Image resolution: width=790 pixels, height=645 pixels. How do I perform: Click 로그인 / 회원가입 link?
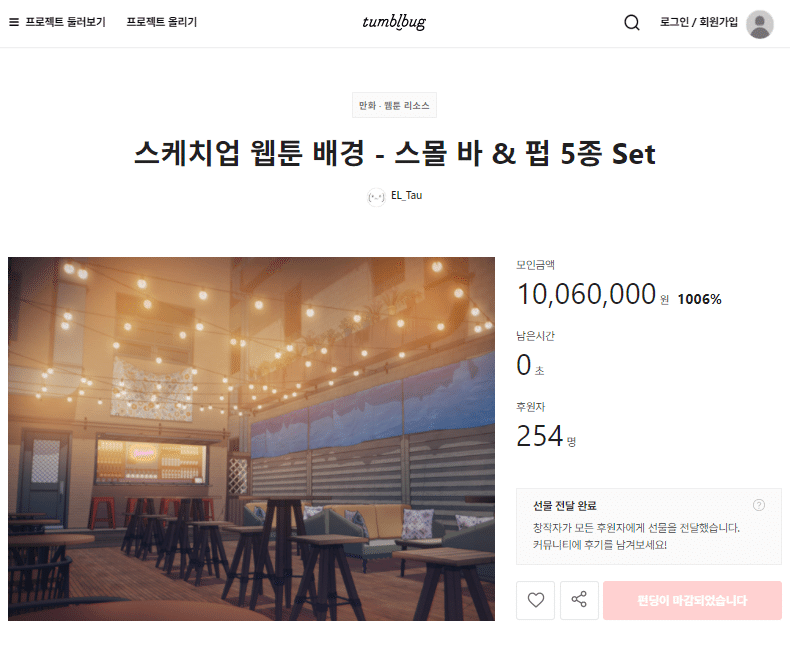pos(699,22)
